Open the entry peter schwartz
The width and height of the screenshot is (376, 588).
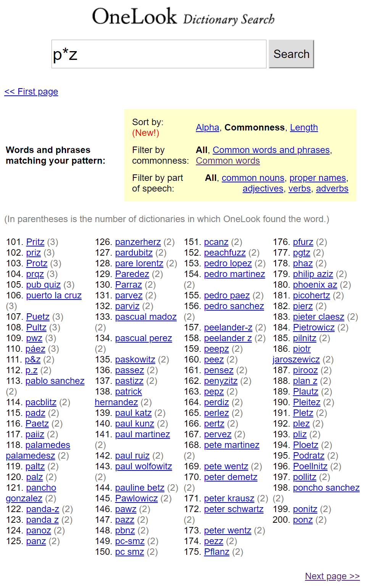[234, 509]
